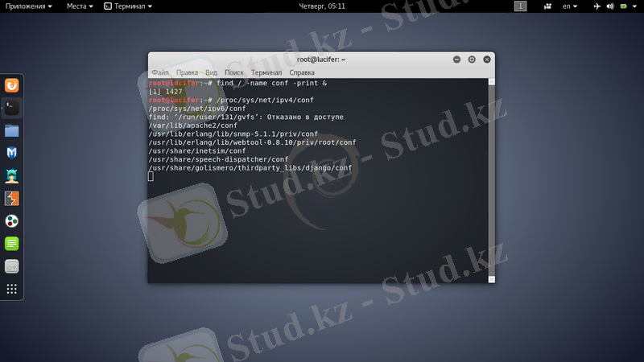Open the clock Четверг, 05:11
Image resolution: width=644 pixels, height=362 pixels.
point(321,6)
